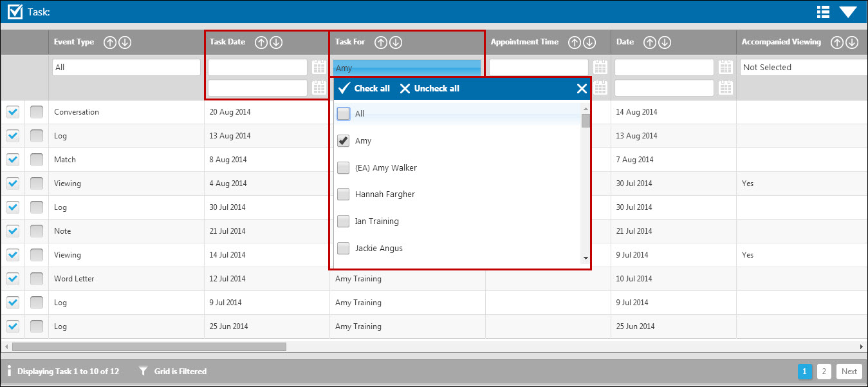Untick blue checkbox on Conversation row
Viewport: 868px width, 387px height.
pyautogui.click(x=13, y=112)
